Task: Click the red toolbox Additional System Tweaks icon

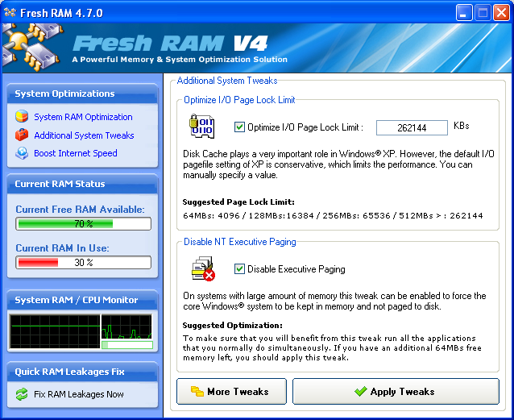Action: (22, 135)
